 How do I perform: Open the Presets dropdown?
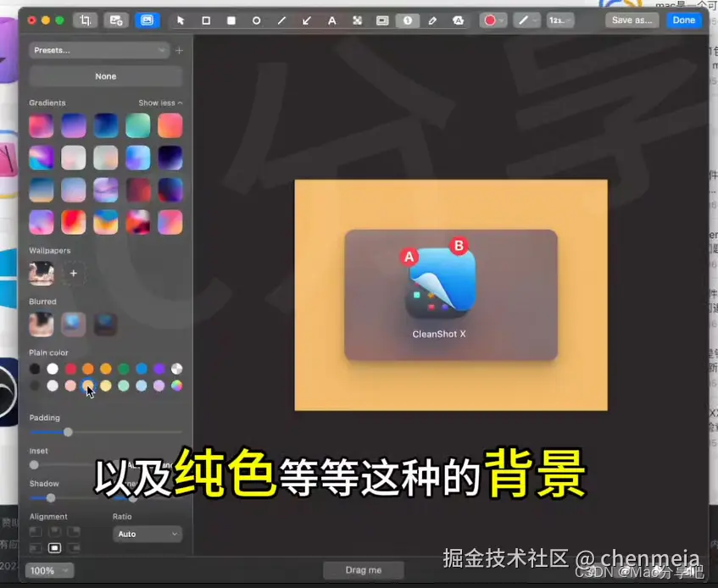99,50
